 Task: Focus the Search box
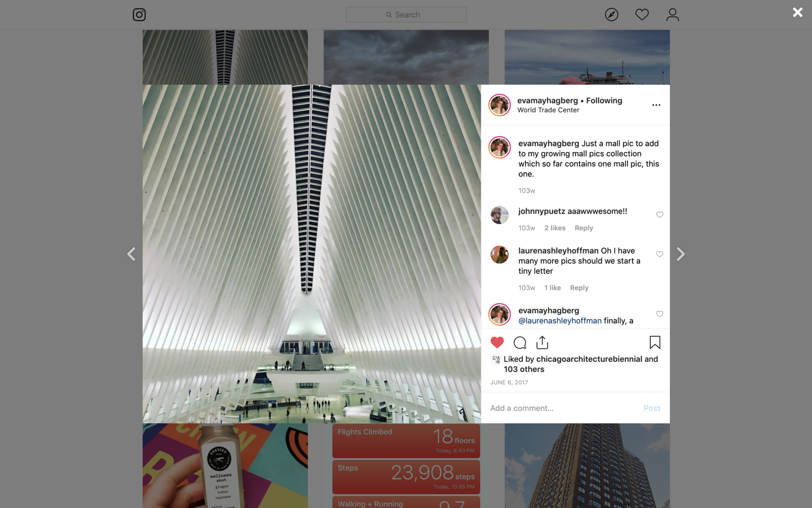[x=406, y=15]
